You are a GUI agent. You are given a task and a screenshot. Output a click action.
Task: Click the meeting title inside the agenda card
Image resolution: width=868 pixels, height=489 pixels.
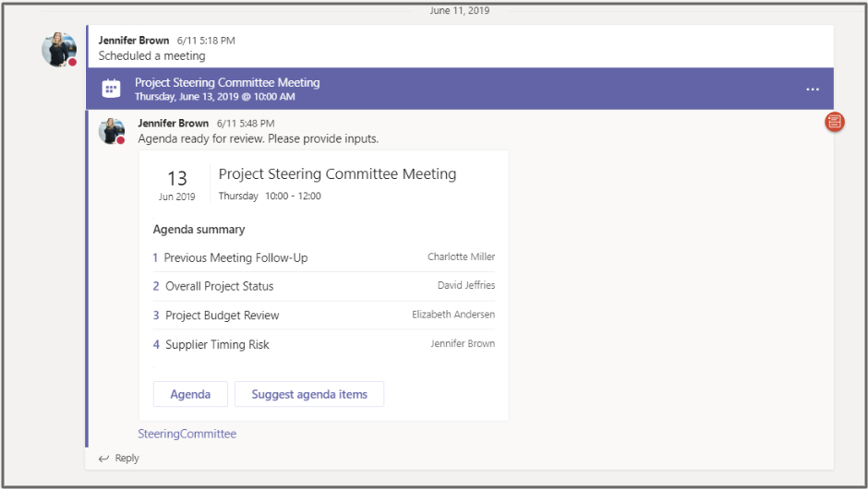point(337,173)
